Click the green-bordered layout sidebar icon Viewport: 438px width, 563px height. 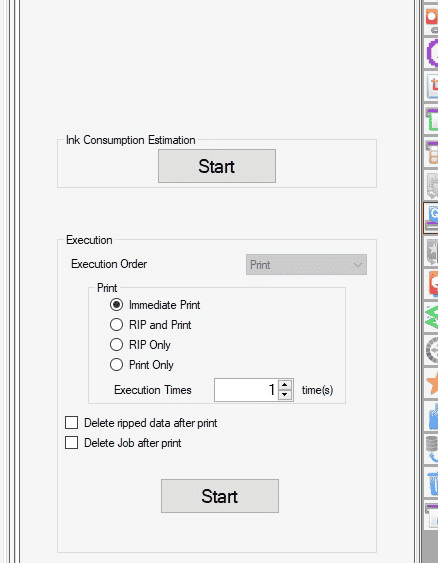click(x=432, y=119)
